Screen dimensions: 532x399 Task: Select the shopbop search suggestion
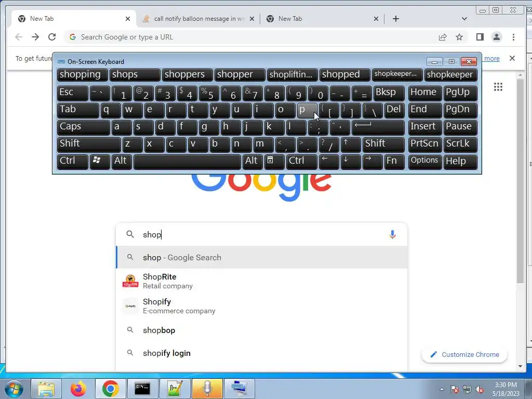(262, 330)
